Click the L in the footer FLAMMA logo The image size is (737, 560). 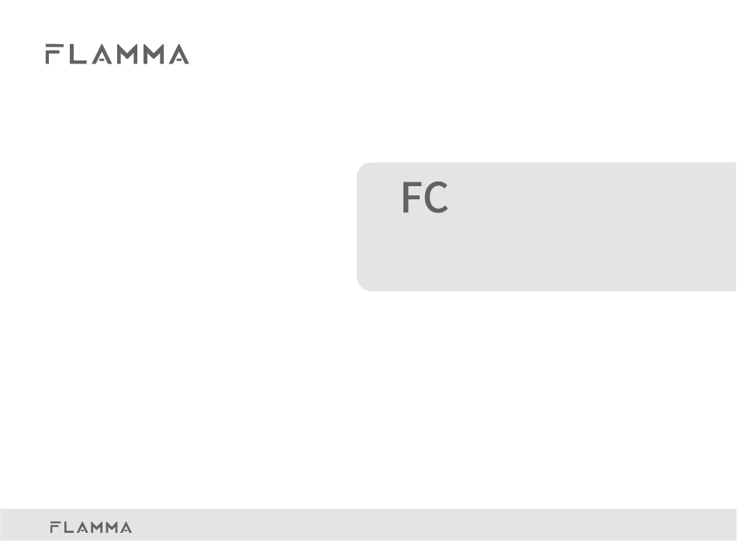[x=68, y=527]
